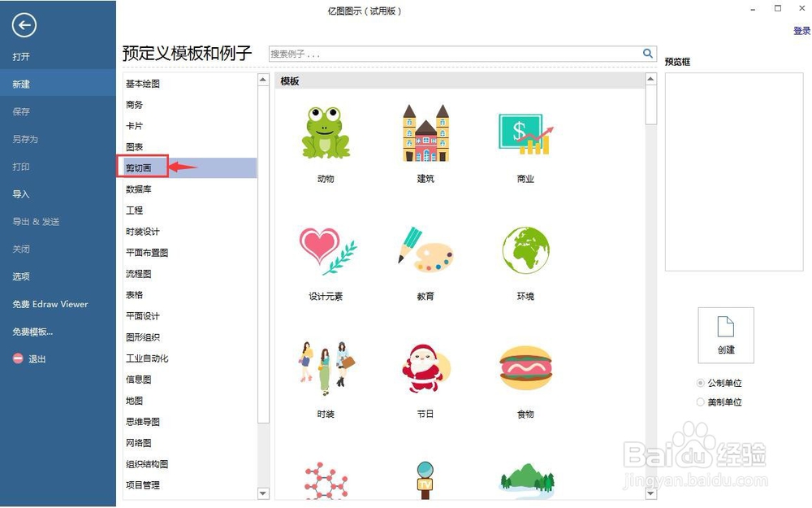Click the empty 预览框 preview area
The image size is (812, 508).
click(734, 172)
